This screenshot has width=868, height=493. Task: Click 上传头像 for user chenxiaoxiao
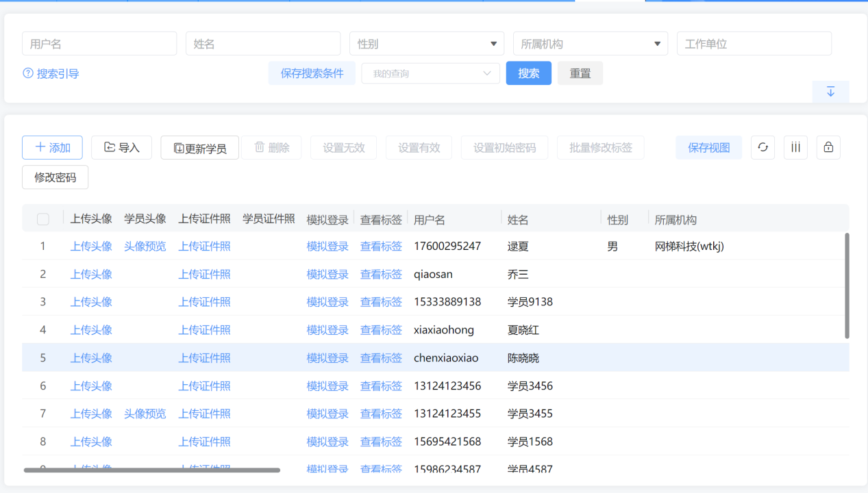coord(91,358)
